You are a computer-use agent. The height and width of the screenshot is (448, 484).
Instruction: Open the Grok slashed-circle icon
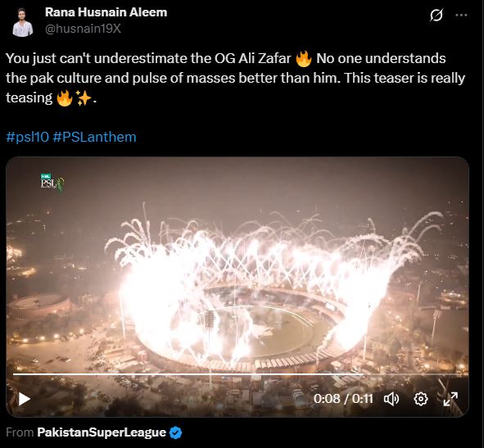[437, 15]
